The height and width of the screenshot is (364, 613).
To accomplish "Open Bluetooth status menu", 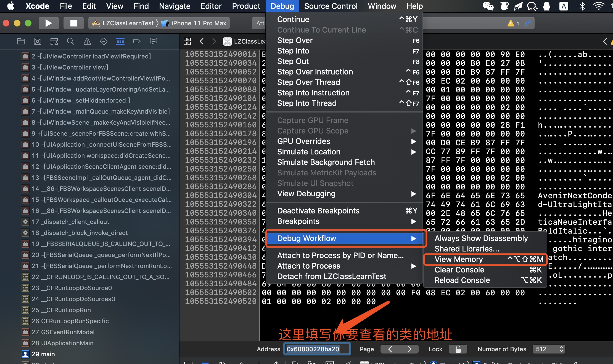I will [582, 6].
